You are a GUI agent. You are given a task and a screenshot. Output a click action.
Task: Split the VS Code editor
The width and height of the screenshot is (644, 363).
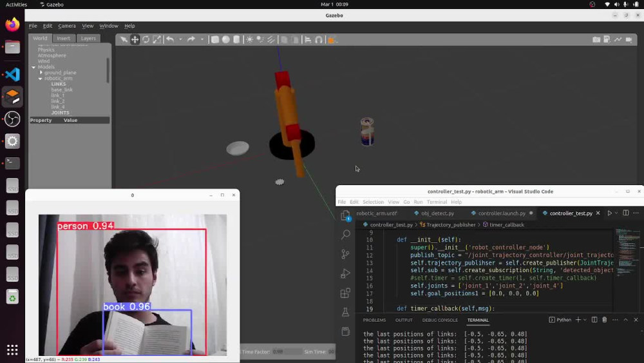tap(625, 213)
